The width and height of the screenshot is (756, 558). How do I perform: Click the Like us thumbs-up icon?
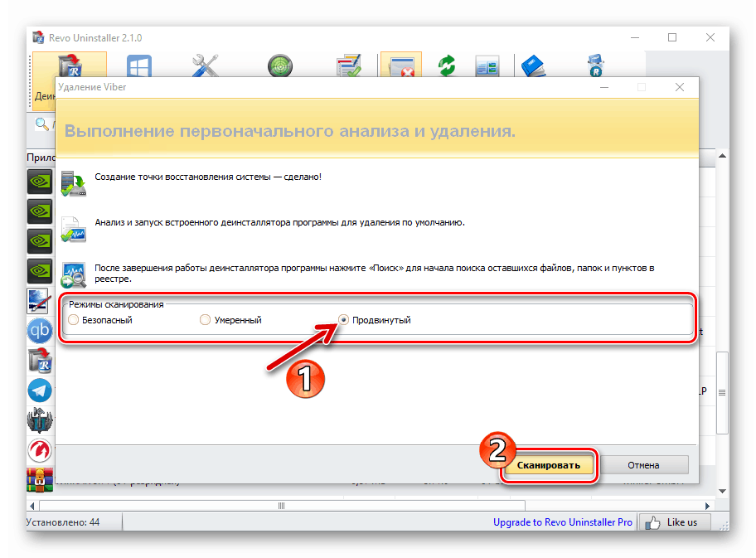(652, 523)
